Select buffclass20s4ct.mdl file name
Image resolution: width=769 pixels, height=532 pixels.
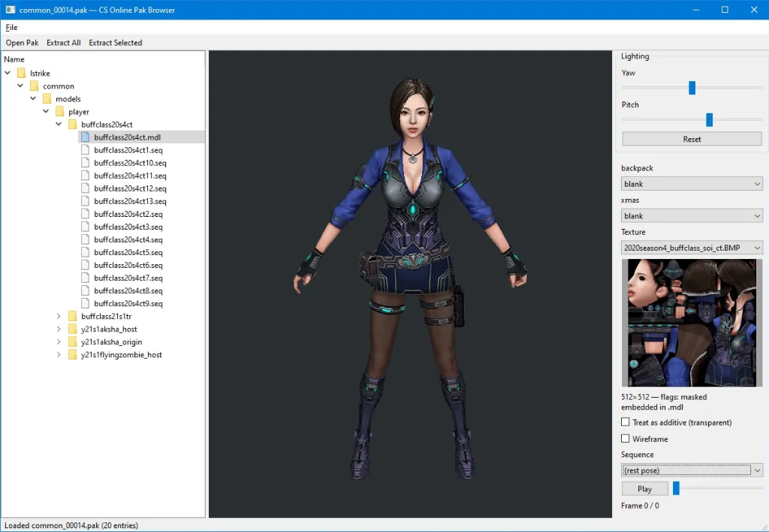(x=128, y=137)
